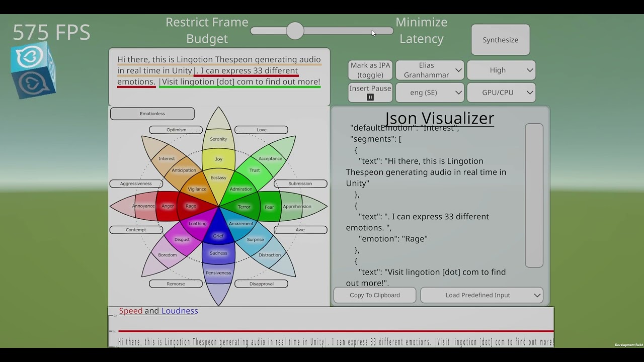Toggle the Optimism emotion label
This screenshot has width=644, height=362.
[x=176, y=130]
